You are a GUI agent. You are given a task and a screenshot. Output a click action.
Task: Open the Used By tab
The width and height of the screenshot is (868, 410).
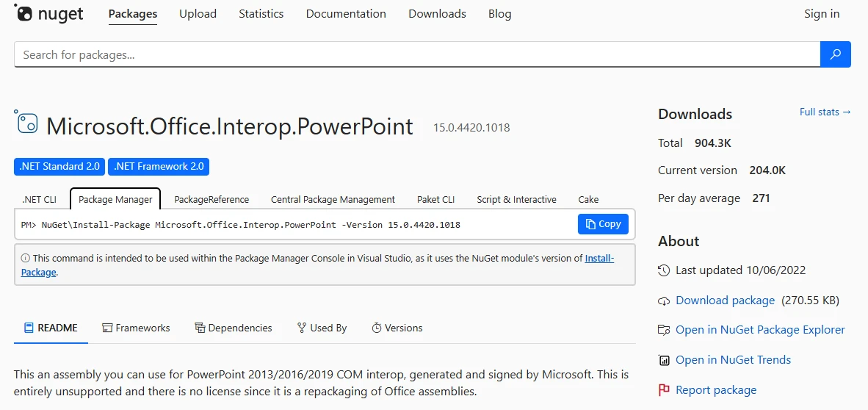322,328
